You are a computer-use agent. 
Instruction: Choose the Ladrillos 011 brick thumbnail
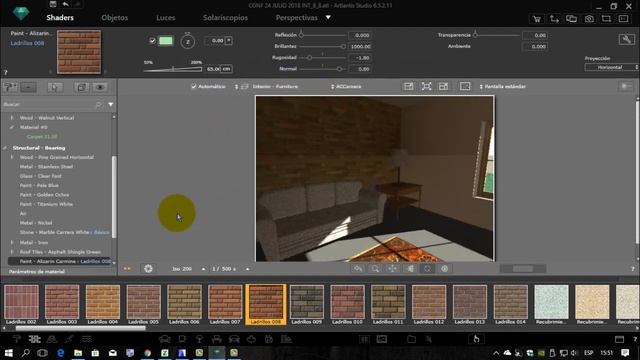coord(388,302)
